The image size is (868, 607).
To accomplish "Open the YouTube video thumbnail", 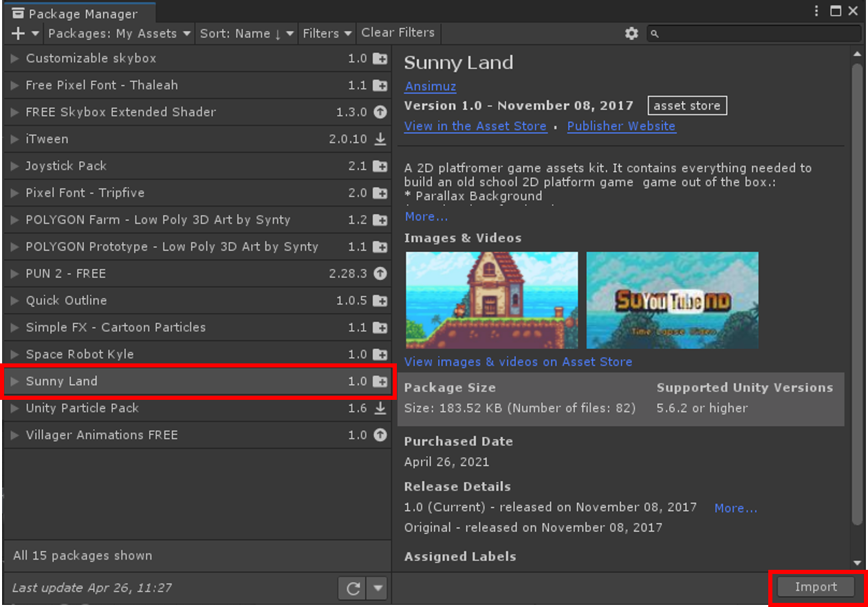I will [x=672, y=300].
